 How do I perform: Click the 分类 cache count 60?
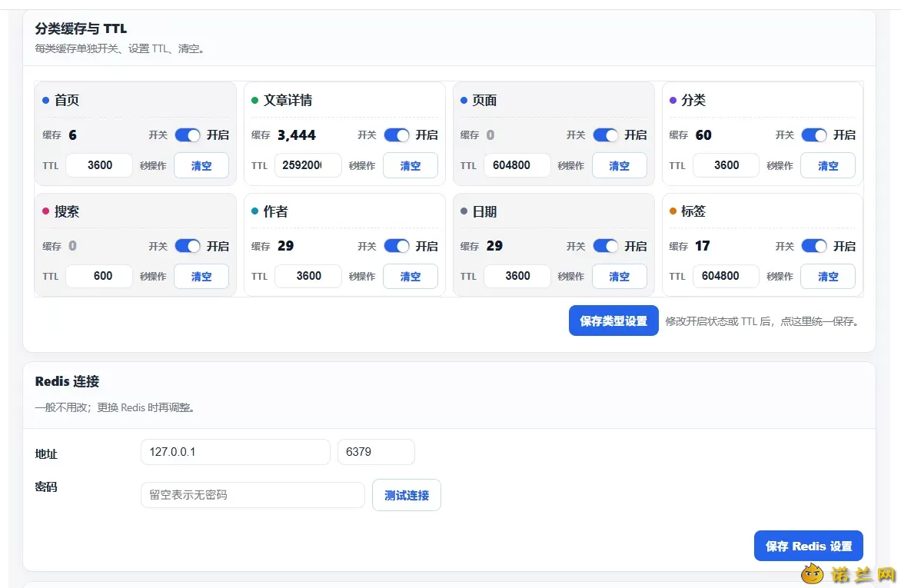703,135
